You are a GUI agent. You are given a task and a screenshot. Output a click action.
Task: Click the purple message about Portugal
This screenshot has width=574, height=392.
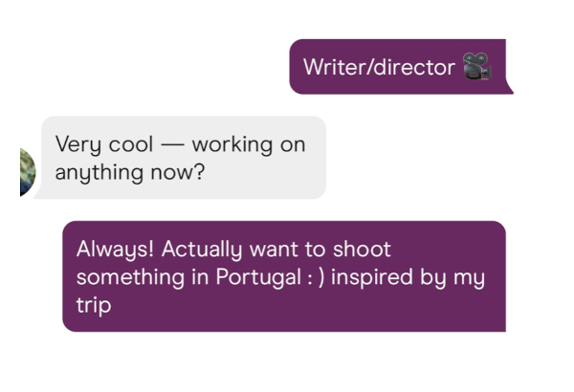click(283, 277)
